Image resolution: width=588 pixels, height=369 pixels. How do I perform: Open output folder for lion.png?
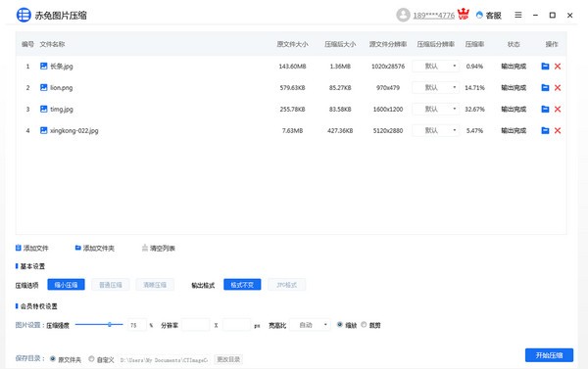tap(545, 88)
